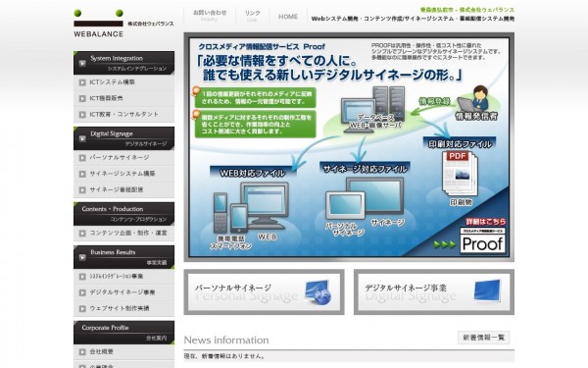Viewport: 588px width, 368px height.
Task: Click the 印刷対応ファイル label
Action: pos(460,144)
